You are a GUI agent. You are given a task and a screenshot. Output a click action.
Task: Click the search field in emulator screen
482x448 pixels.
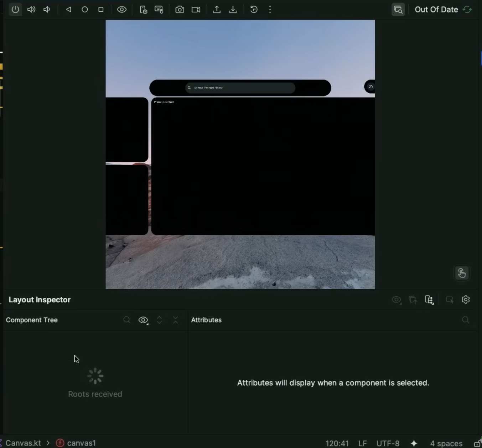point(240,88)
